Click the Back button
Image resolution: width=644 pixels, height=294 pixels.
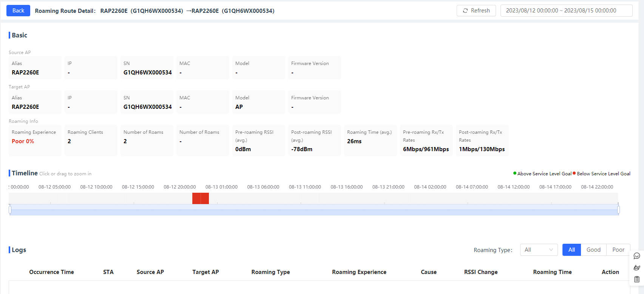coord(18,11)
